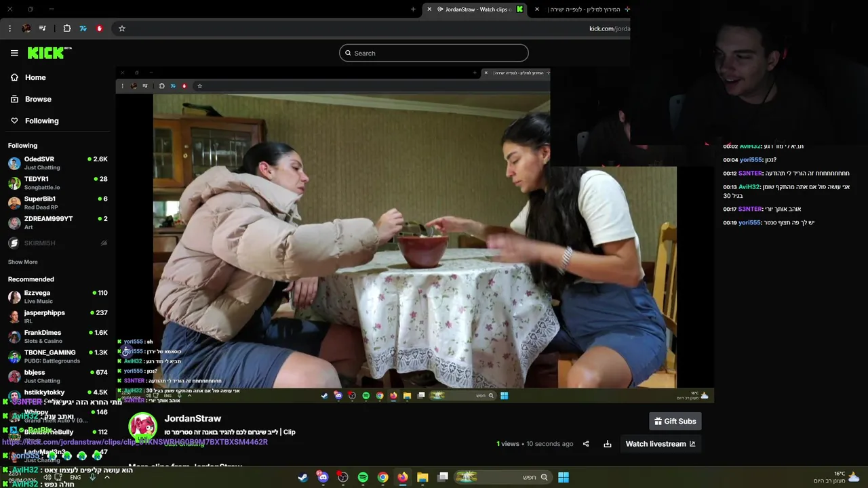868x488 pixels.
Task: Close the Hebrew-titled second tab
Action: click(x=537, y=9)
